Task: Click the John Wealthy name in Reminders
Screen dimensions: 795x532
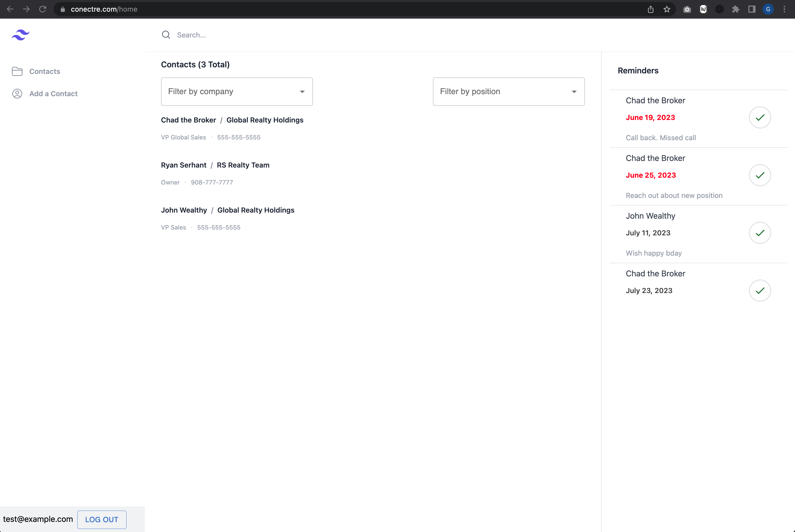Action: (650, 216)
